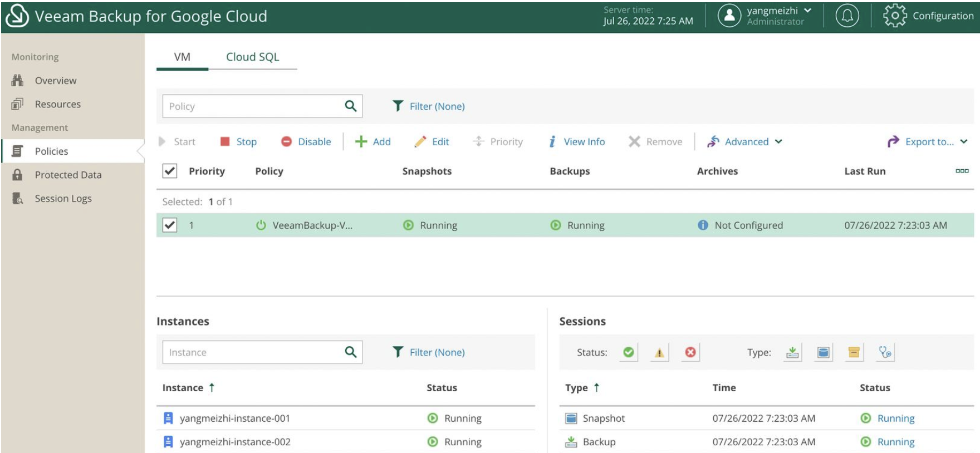Uncheck the VeeamBackup policy row checkbox
The image size is (980, 453).
point(170,225)
